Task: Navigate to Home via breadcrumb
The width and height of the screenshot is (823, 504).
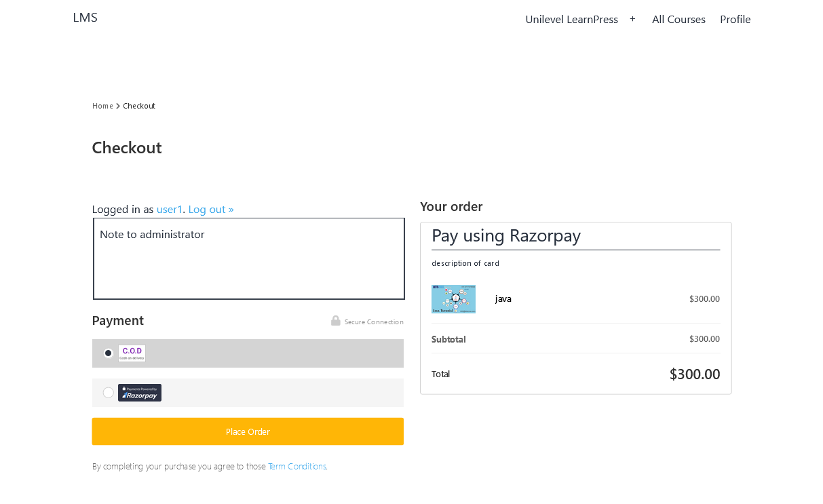Action: point(102,106)
